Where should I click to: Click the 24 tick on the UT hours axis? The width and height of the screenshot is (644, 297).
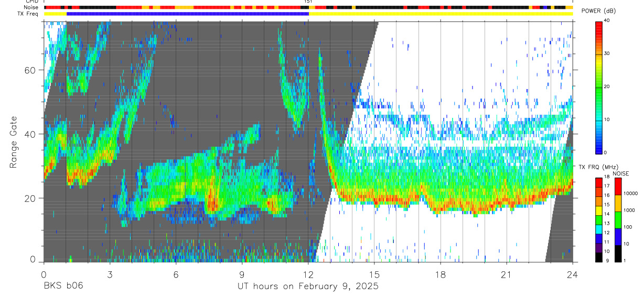pyautogui.click(x=572, y=274)
